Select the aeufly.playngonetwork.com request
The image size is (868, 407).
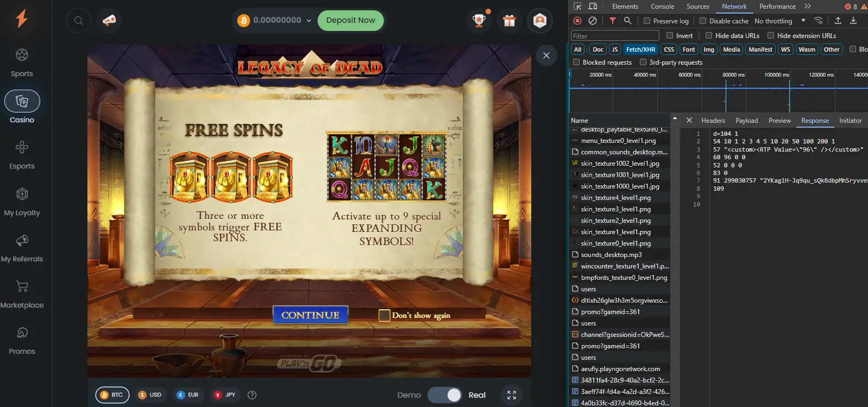pos(620,369)
